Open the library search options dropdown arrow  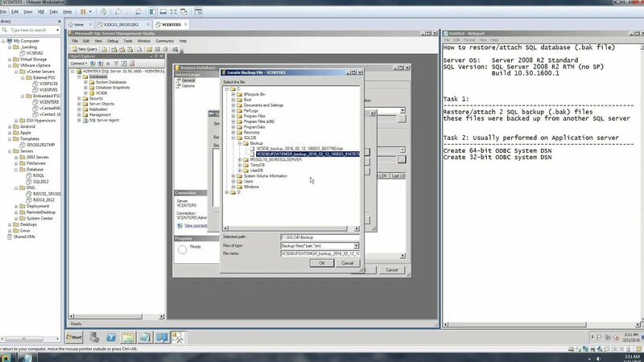pyautogui.click(x=57, y=30)
